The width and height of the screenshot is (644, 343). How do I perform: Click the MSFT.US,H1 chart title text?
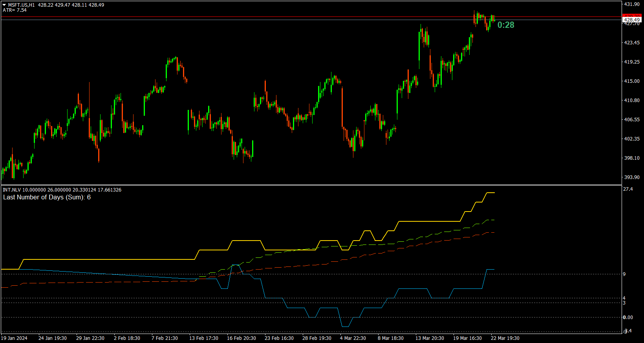(x=21, y=5)
